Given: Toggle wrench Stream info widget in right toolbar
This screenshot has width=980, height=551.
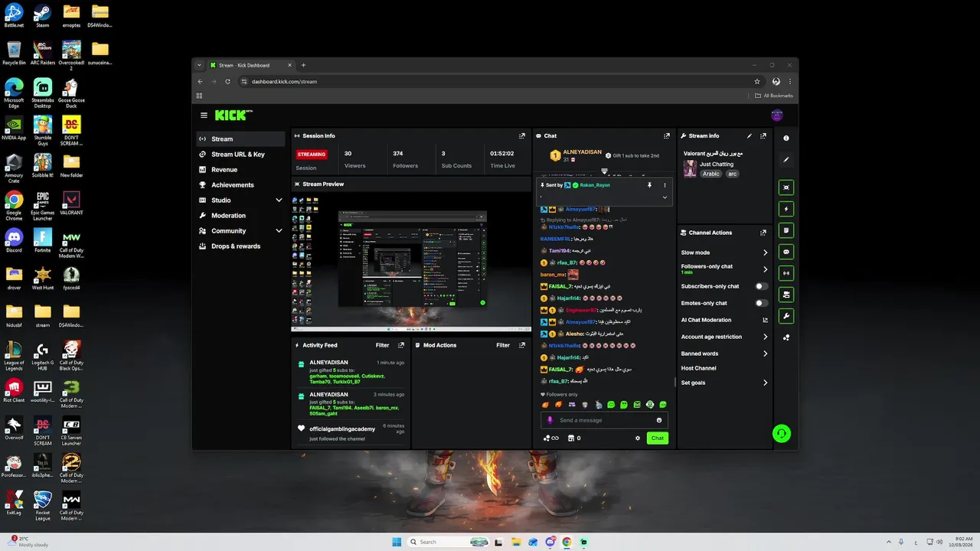Looking at the screenshot, I should point(786,316).
